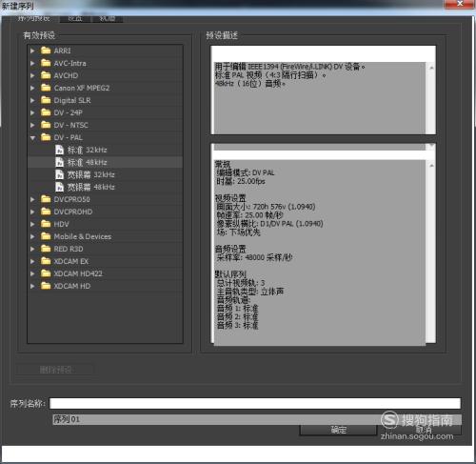Image resolution: width=476 pixels, height=464 pixels.
Task: Click the XDCAM EX folder icon
Action: pos(46,261)
